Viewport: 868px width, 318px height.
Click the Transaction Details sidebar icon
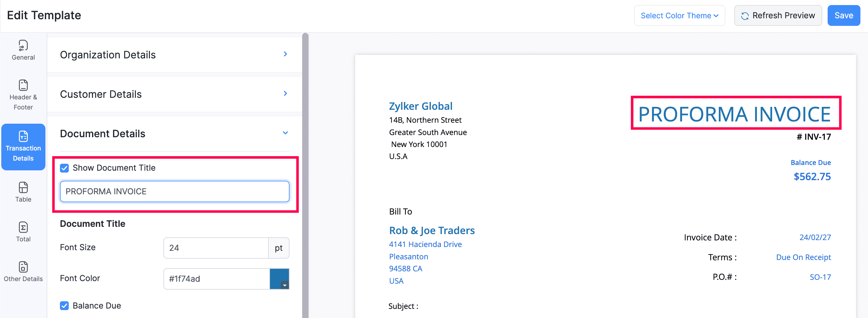(23, 136)
